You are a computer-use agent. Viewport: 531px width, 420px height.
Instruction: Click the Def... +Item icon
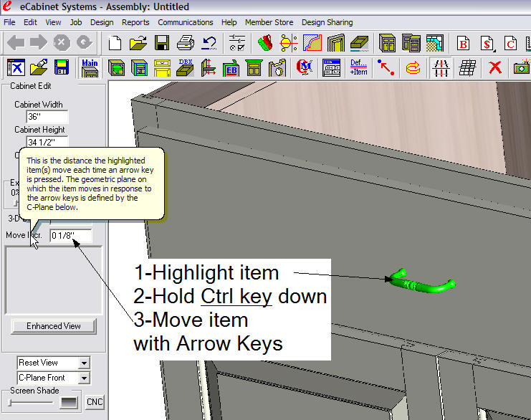click(358, 67)
